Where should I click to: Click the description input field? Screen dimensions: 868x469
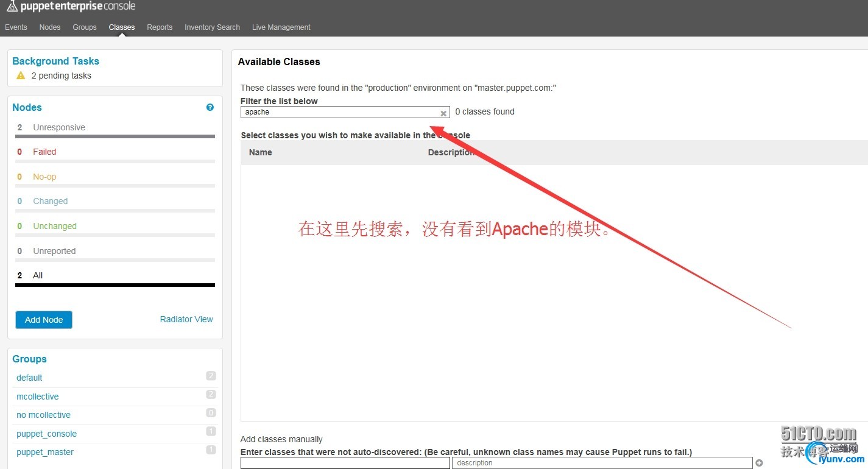point(602,463)
